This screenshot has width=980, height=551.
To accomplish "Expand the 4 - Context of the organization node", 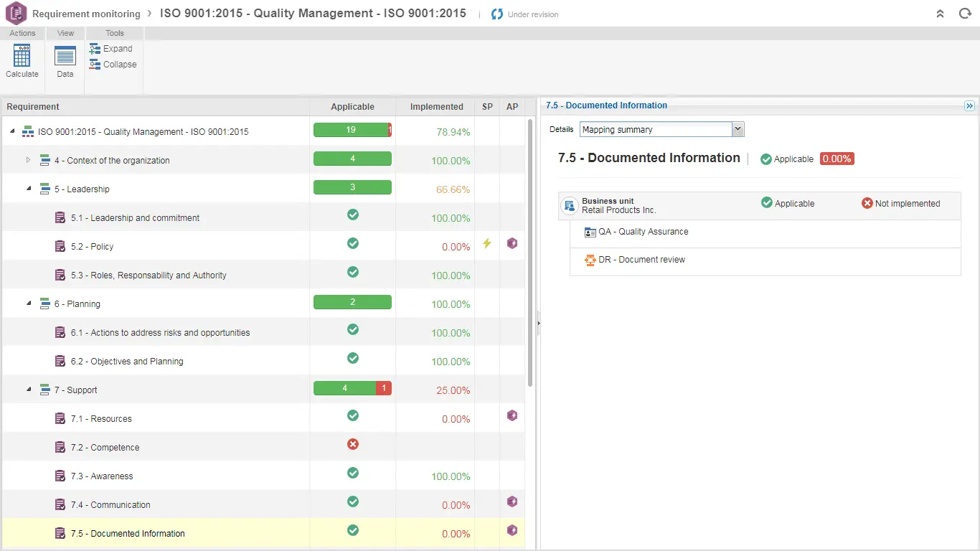I will coord(29,160).
